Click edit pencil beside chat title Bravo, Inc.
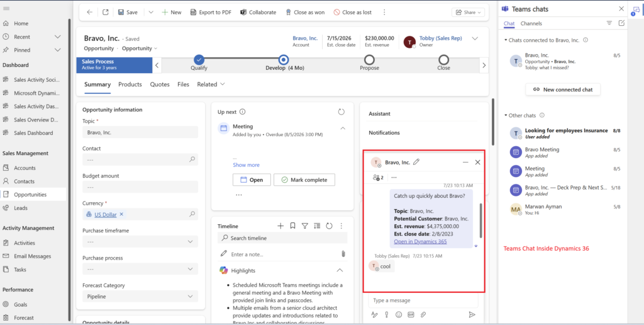This screenshot has width=644, height=325. click(x=416, y=162)
